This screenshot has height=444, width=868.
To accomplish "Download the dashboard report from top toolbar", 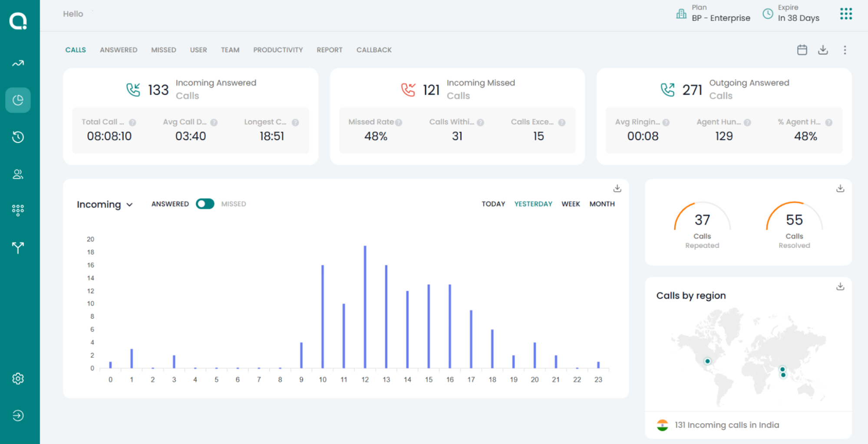I will coord(823,50).
